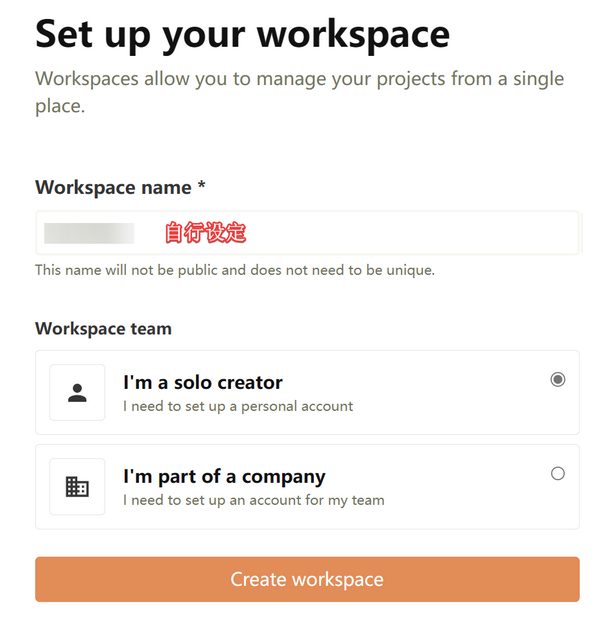Image resolution: width=600 pixels, height=632 pixels.
Task: Click the building icon for company
Action: click(77, 486)
